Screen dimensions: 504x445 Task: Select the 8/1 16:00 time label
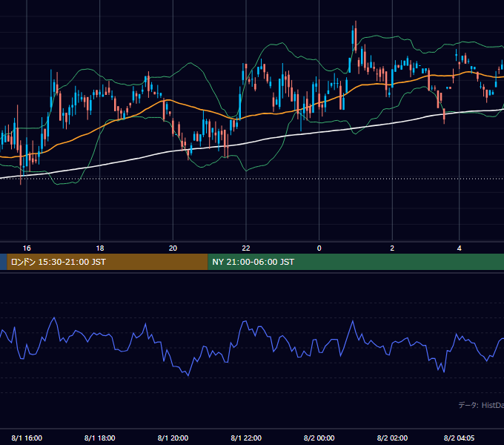(27, 438)
